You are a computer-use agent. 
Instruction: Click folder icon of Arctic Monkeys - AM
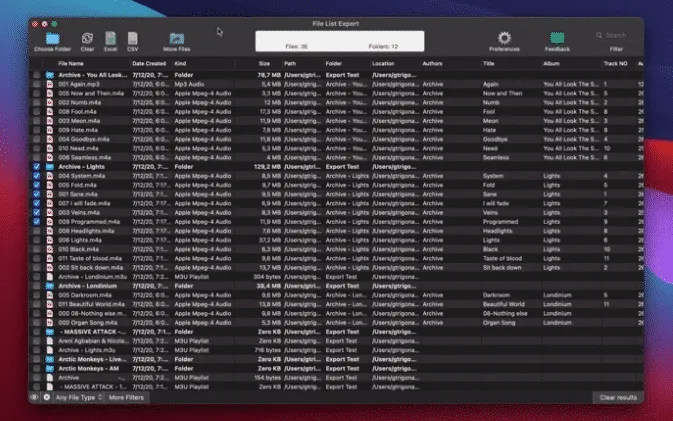(50, 369)
